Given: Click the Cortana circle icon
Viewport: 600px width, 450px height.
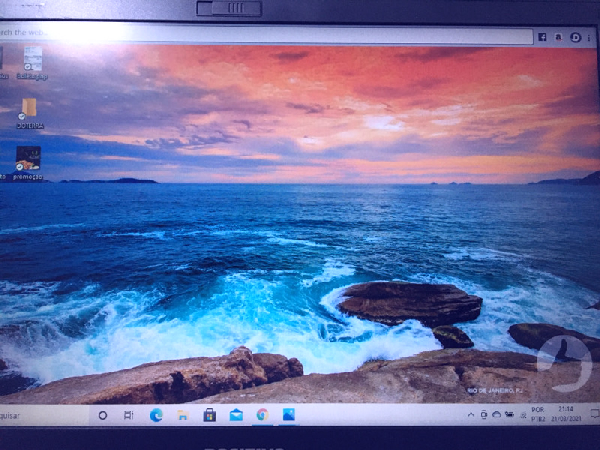Looking at the screenshot, I should pyautogui.click(x=103, y=414).
